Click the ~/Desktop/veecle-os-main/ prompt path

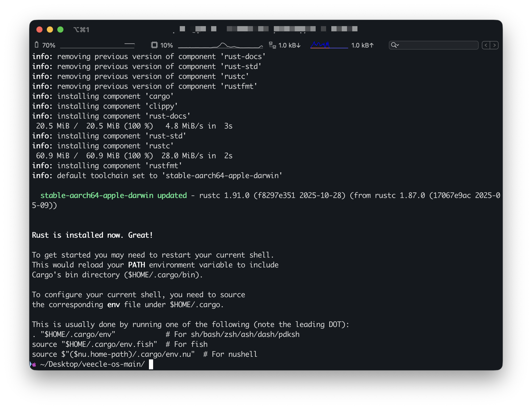[92, 364]
